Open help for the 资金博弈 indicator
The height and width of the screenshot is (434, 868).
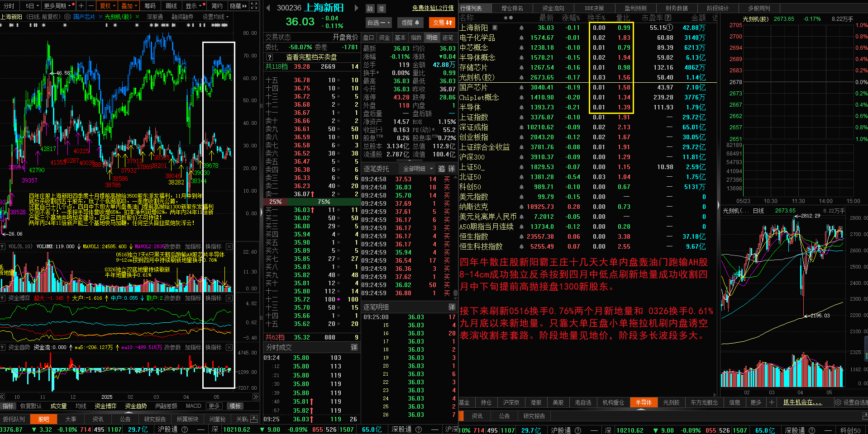click(x=3, y=298)
